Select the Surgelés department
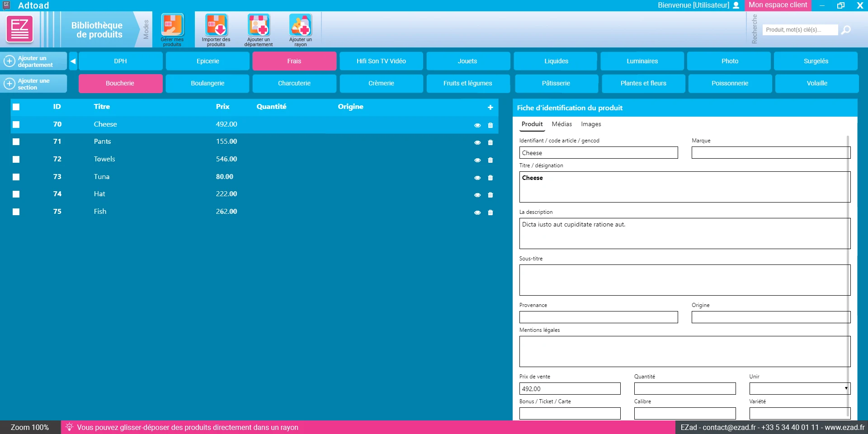Image resolution: width=868 pixels, height=434 pixels. click(x=816, y=61)
